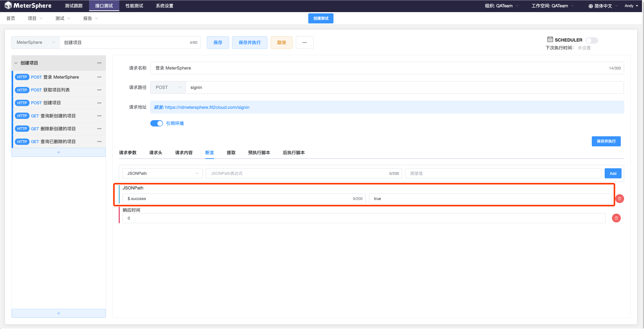
Task: Click the plus button to add request
Action: 59,152
